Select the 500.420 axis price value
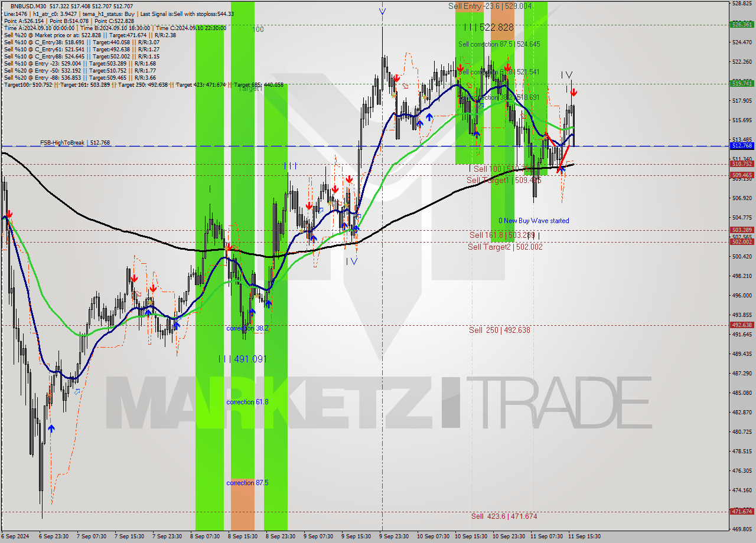 click(741, 256)
